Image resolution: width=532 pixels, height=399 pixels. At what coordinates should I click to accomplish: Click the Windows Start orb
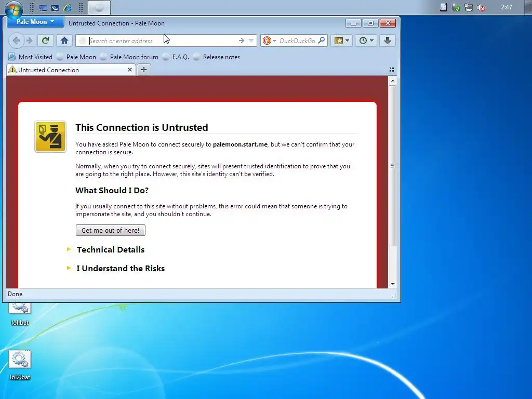[x=14, y=9]
